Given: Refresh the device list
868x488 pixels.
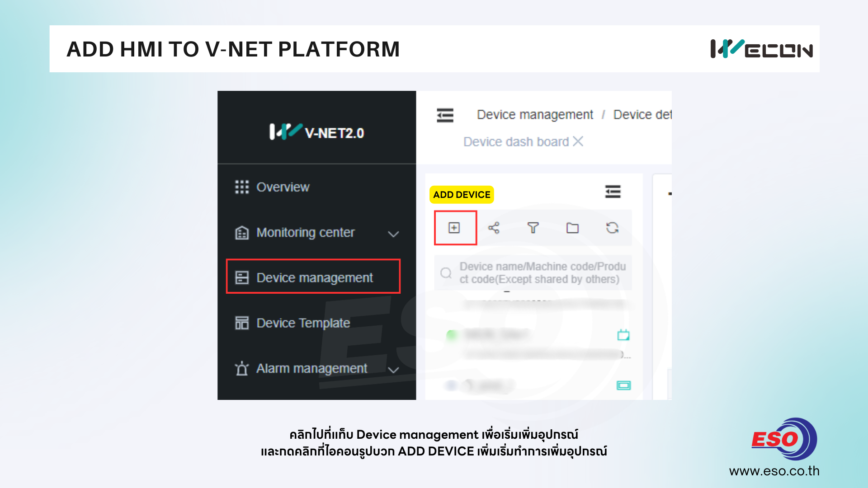Looking at the screenshot, I should [x=612, y=228].
